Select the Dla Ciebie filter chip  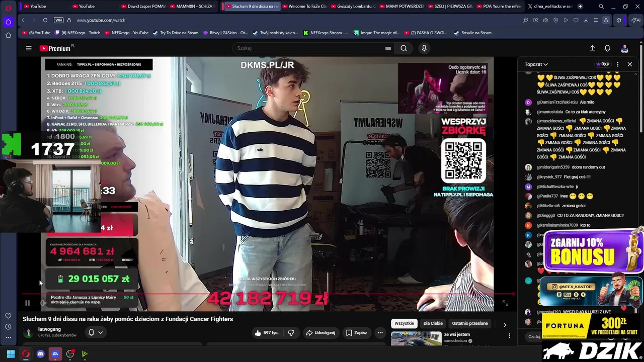[433, 323]
